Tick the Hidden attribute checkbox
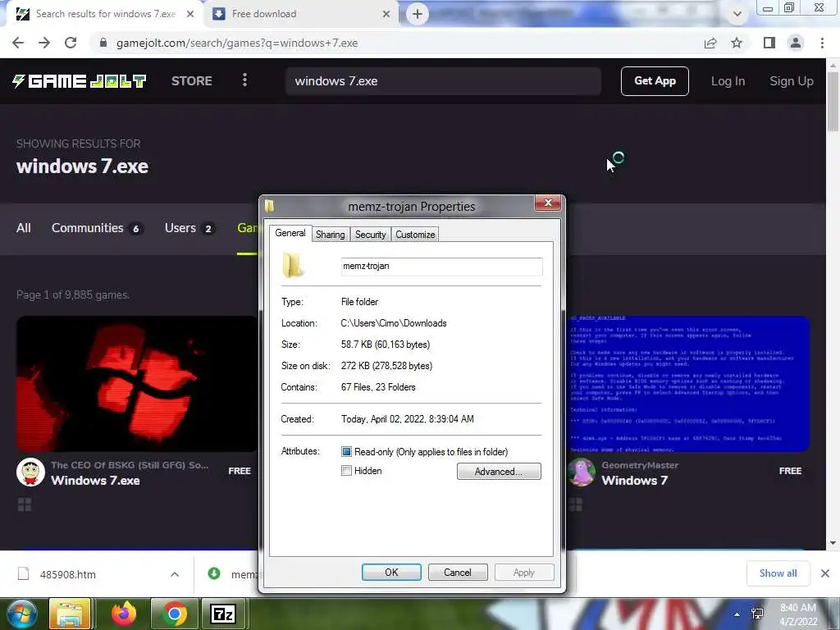This screenshot has height=630, width=840. click(x=347, y=471)
